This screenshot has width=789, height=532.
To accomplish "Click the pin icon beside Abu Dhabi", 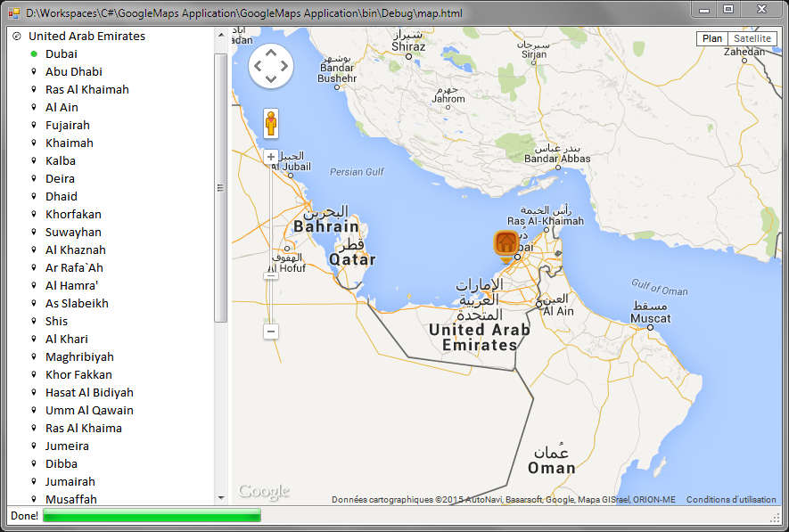I will 34,72.
